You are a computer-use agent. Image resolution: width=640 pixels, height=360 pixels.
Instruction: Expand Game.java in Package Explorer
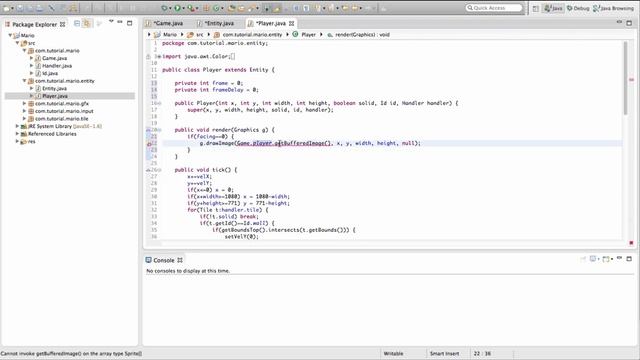(x=31, y=58)
